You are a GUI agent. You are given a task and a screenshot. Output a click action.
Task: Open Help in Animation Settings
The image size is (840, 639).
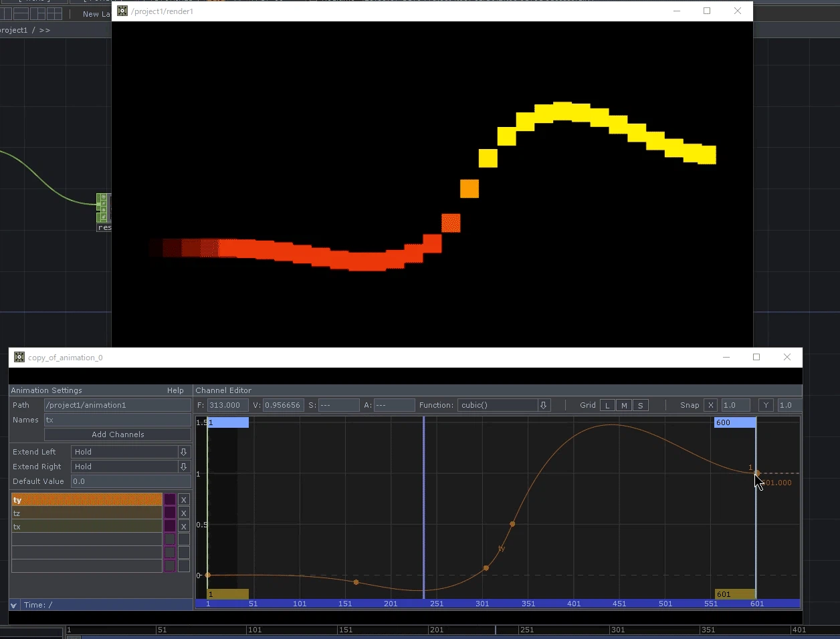click(175, 390)
